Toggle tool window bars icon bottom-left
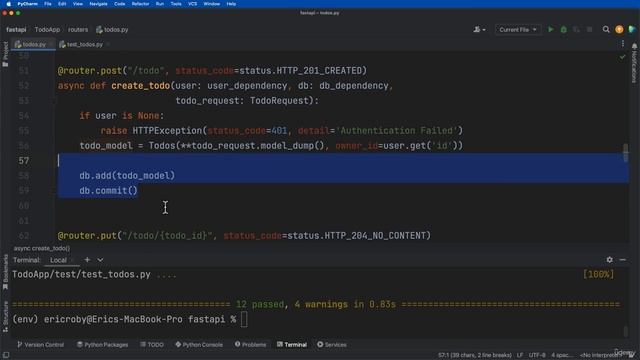This screenshot has width=640, height=360. pyautogui.click(x=6, y=355)
